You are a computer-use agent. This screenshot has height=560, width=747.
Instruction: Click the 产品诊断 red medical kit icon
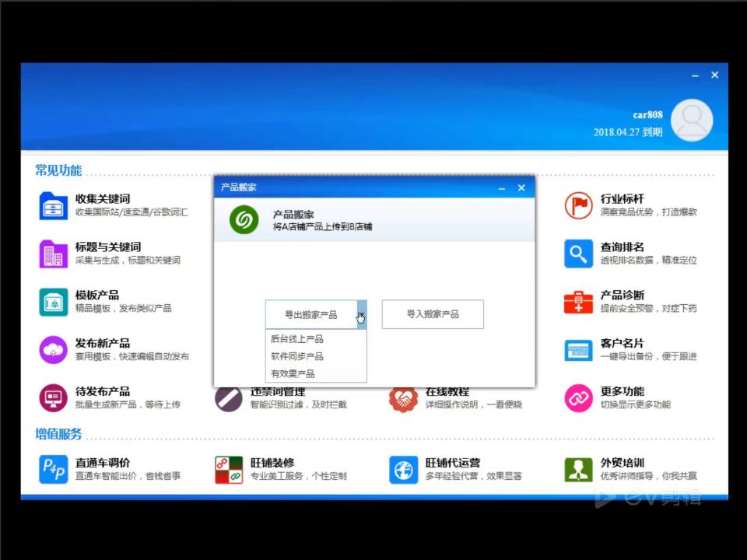click(578, 302)
